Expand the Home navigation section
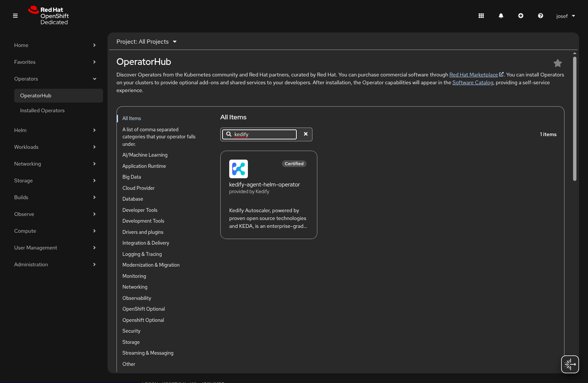 pyautogui.click(x=55, y=45)
